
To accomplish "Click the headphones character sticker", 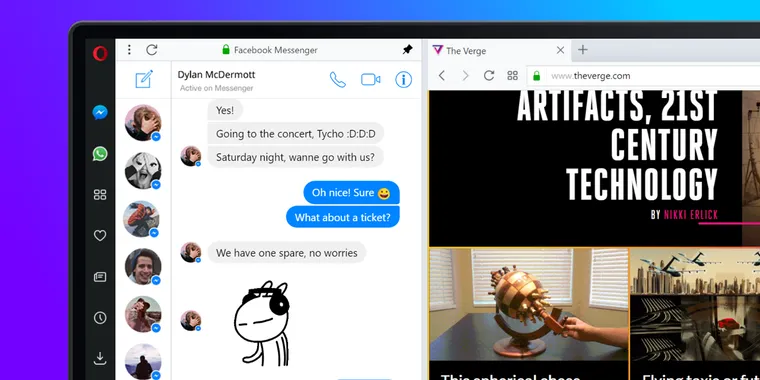I will click(x=262, y=324).
